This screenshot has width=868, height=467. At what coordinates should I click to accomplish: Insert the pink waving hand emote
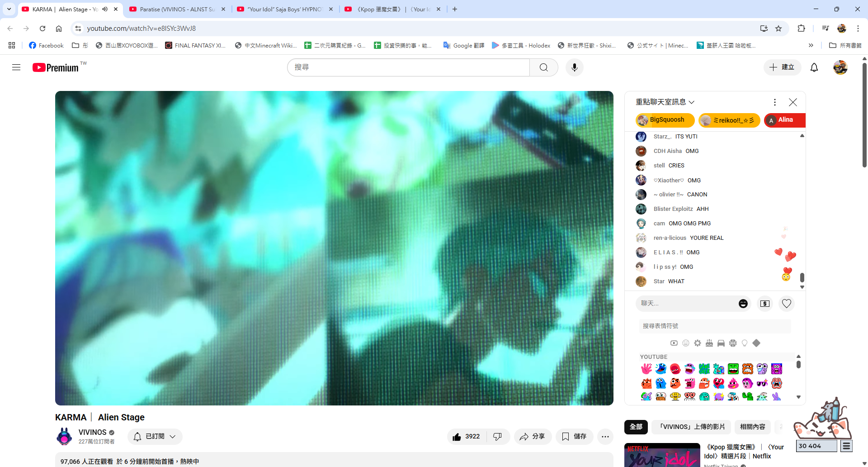pos(646,369)
